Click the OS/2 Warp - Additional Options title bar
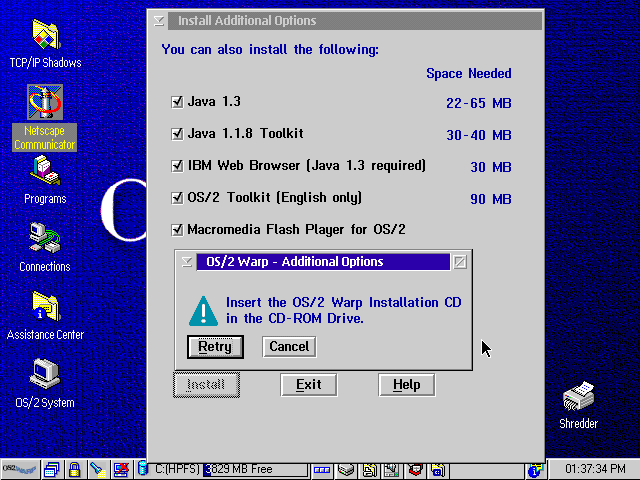Image resolution: width=640 pixels, height=480 pixels. 323,262
